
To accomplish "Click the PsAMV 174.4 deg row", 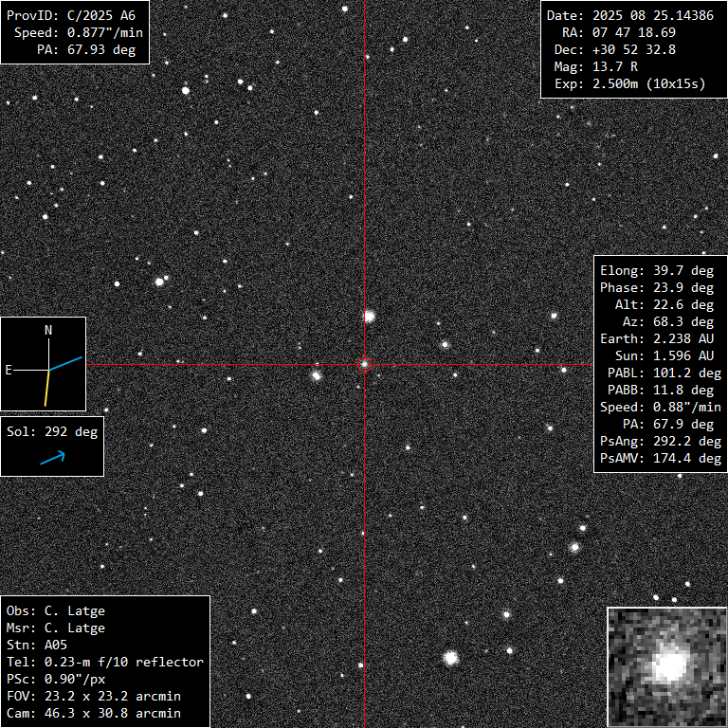I will pos(661,458).
